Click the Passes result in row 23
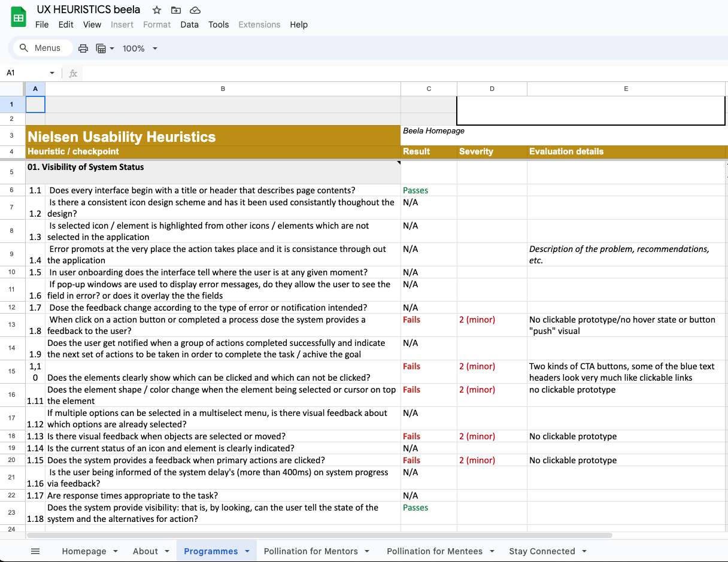 point(429,513)
